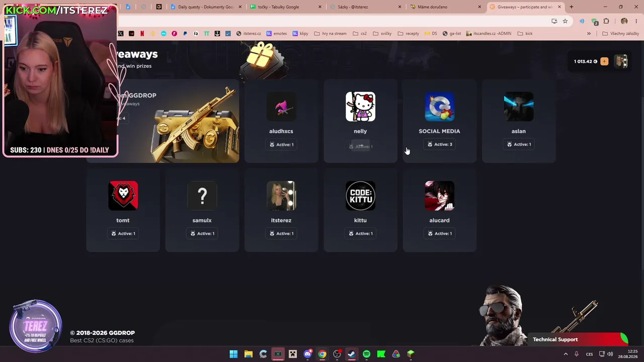Add balance with the orange plus button
Viewport: 644px width, 362px height.
tap(604, 61)
